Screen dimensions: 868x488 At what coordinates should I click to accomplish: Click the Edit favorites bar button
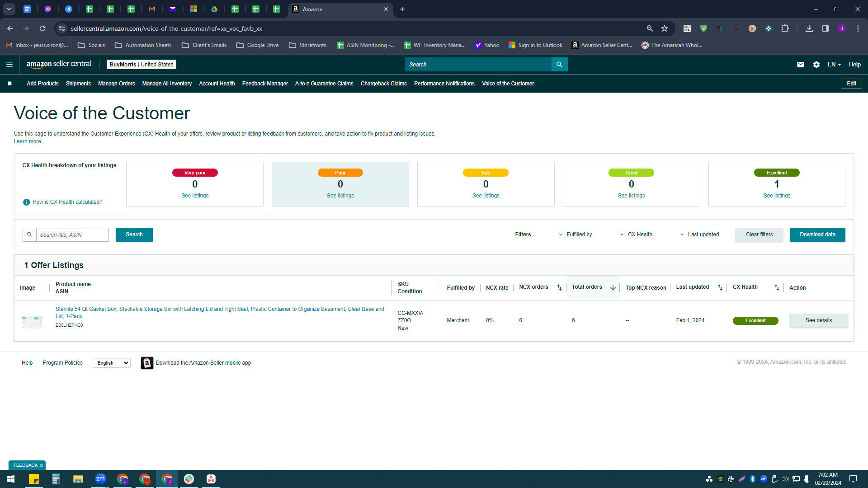point(851,84)
